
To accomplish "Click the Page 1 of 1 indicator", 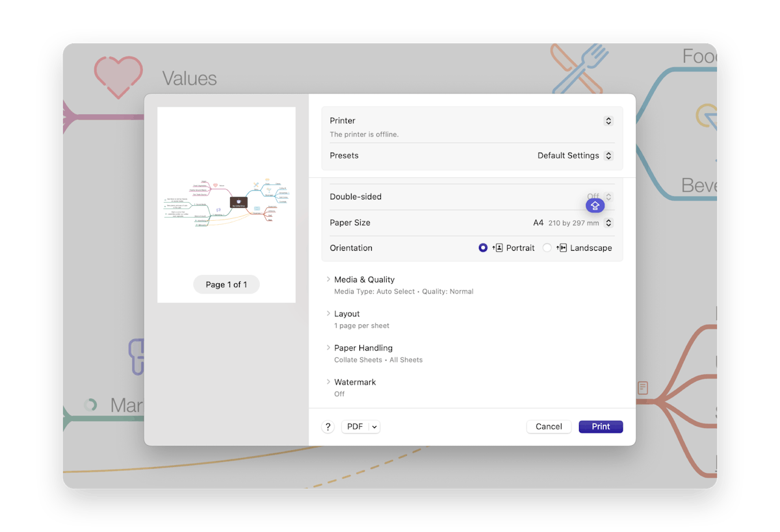I will [x=226, y=285].
